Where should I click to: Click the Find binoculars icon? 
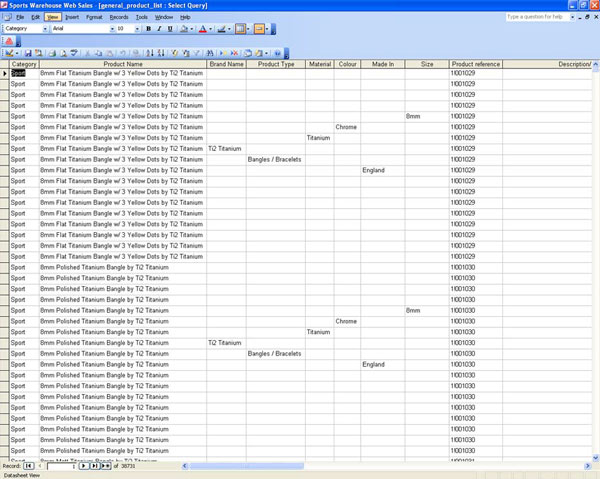pos(207,52)
